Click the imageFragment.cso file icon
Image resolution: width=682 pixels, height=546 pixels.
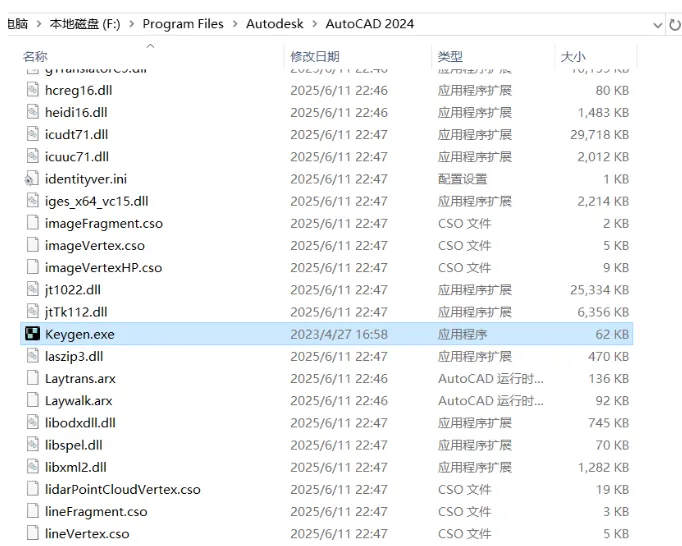point(33,223)
